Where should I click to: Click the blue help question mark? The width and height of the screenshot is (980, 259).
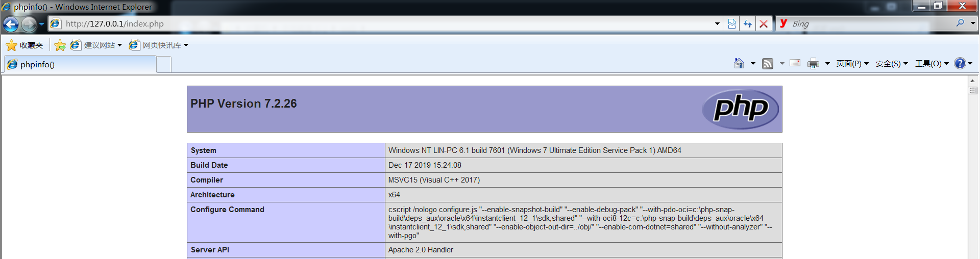tap(960, 63)
